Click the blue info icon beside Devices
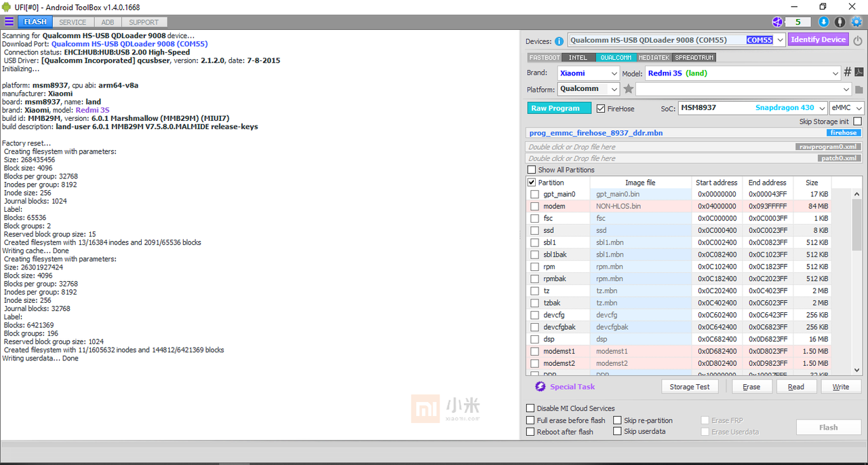This screenshot has width=868, height=465. [x=559, y=41]
